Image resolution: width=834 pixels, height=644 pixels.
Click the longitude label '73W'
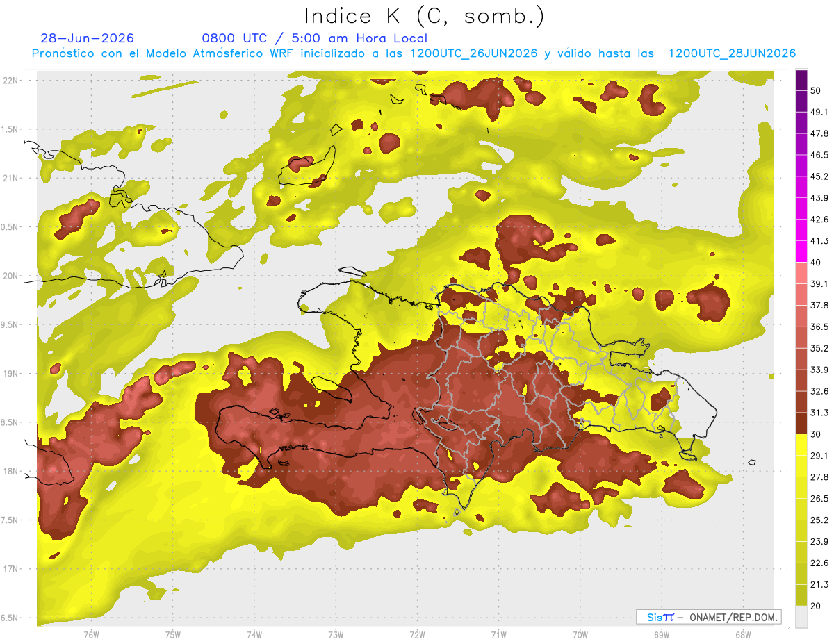(x=336, y=634)
